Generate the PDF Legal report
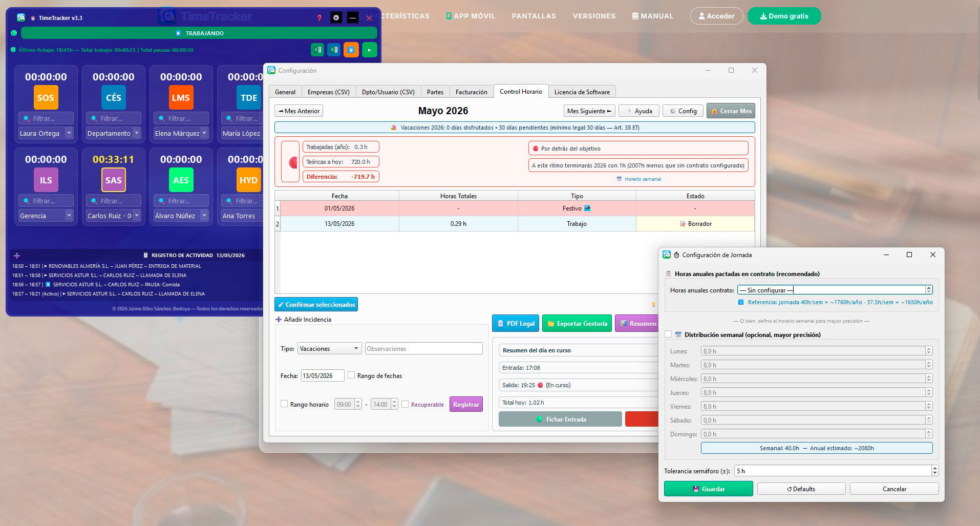Image resolution: width=980 pixels, height=526 pixels. 516,323
